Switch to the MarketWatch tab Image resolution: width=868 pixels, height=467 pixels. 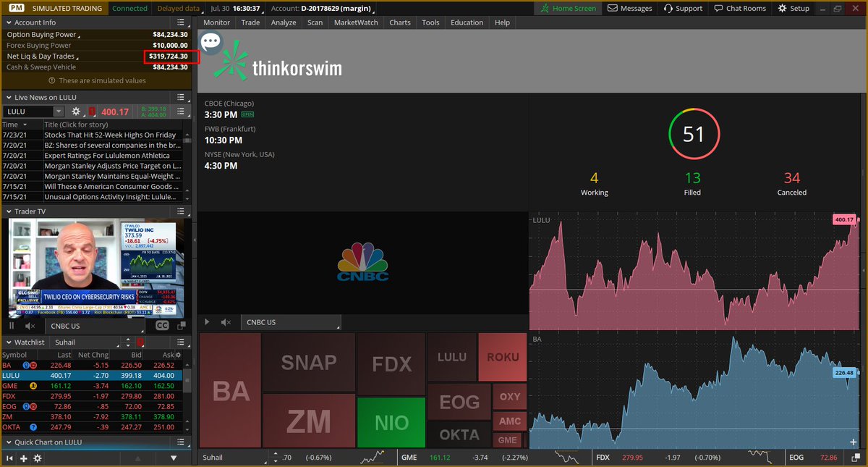point(356,22)
